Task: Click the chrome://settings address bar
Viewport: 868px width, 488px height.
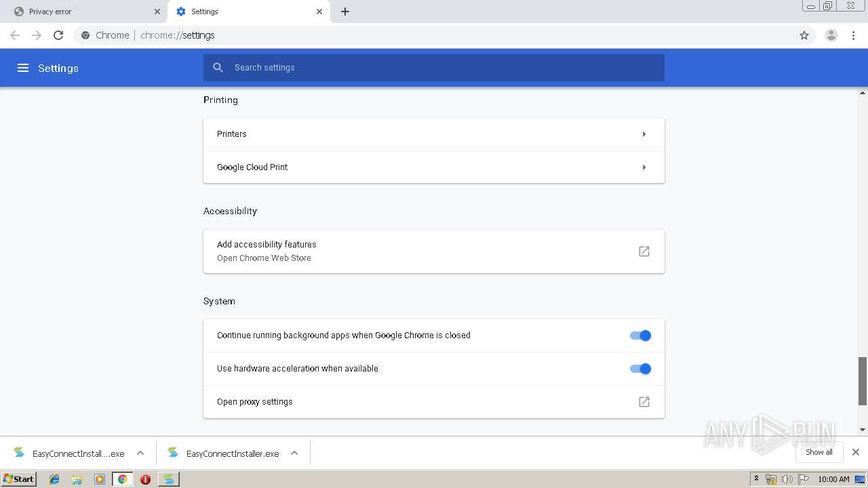Action: pyautogui.click(x=434, y=35)
